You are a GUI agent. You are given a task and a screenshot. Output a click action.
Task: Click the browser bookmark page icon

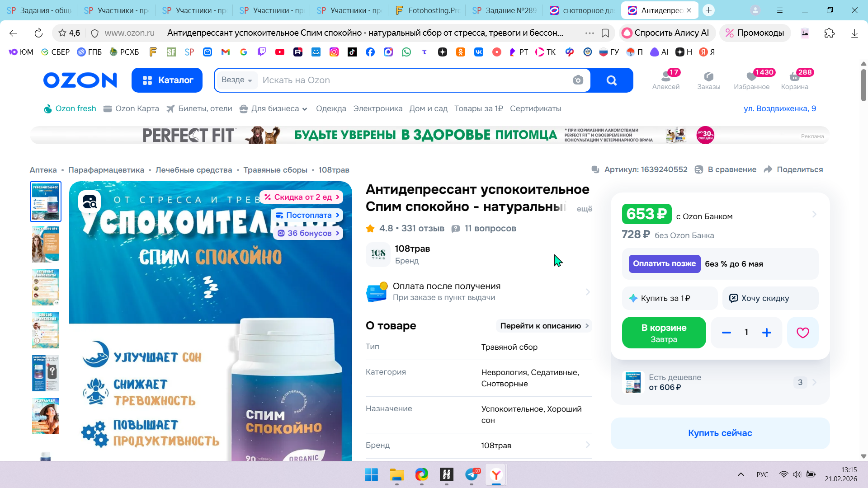(x=605, y=33)
